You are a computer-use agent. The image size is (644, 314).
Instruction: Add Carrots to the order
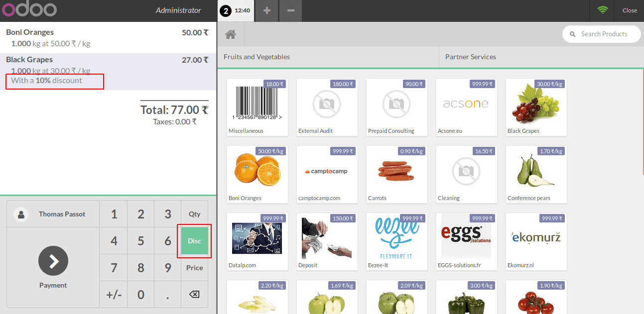click(397, 174)
